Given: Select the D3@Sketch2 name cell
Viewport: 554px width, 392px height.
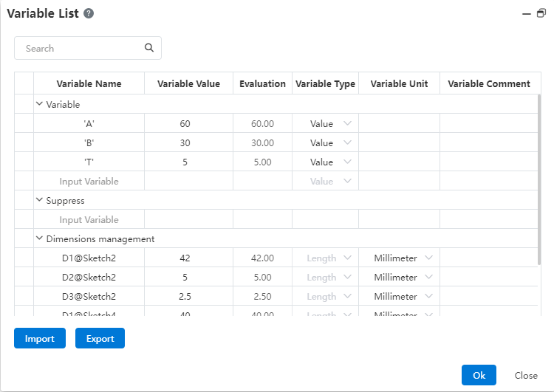Looking at the screenshot, I should [x=89, y=296].
